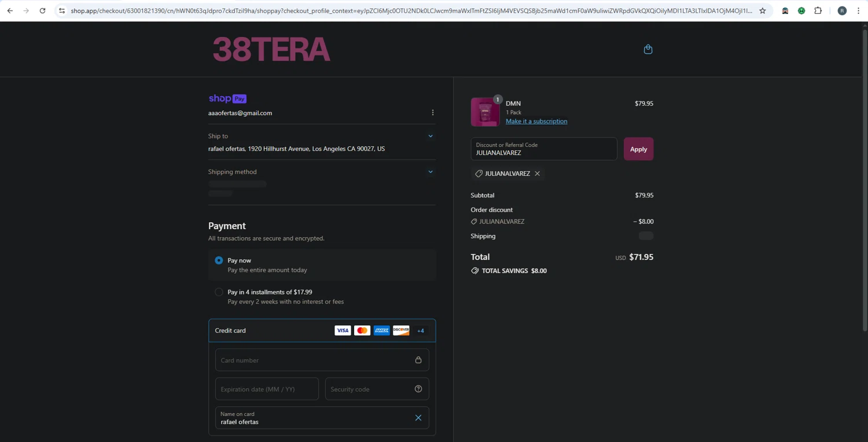The image size is (868, 442).
Task: Click the Name on card field
Action: click(322, 418)
